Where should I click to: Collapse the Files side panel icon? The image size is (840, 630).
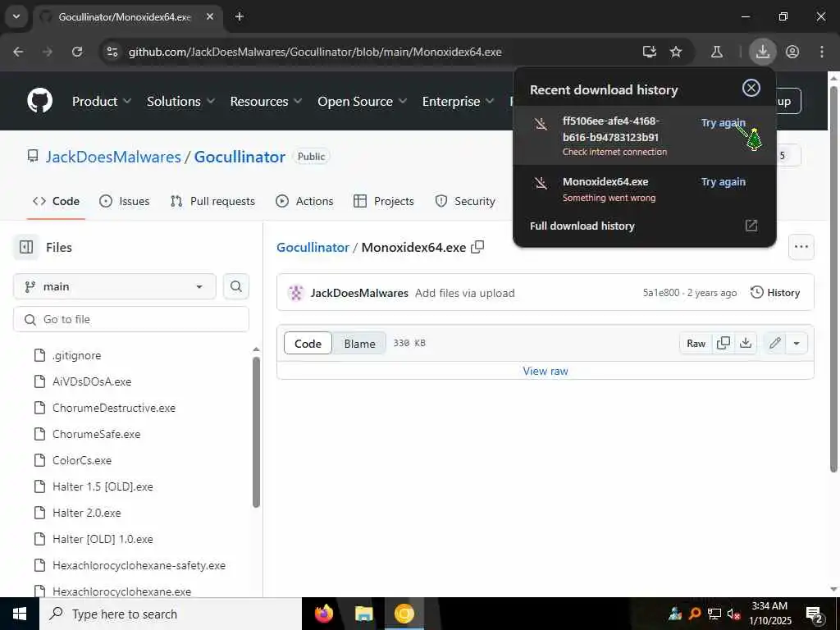click(26, 247)
